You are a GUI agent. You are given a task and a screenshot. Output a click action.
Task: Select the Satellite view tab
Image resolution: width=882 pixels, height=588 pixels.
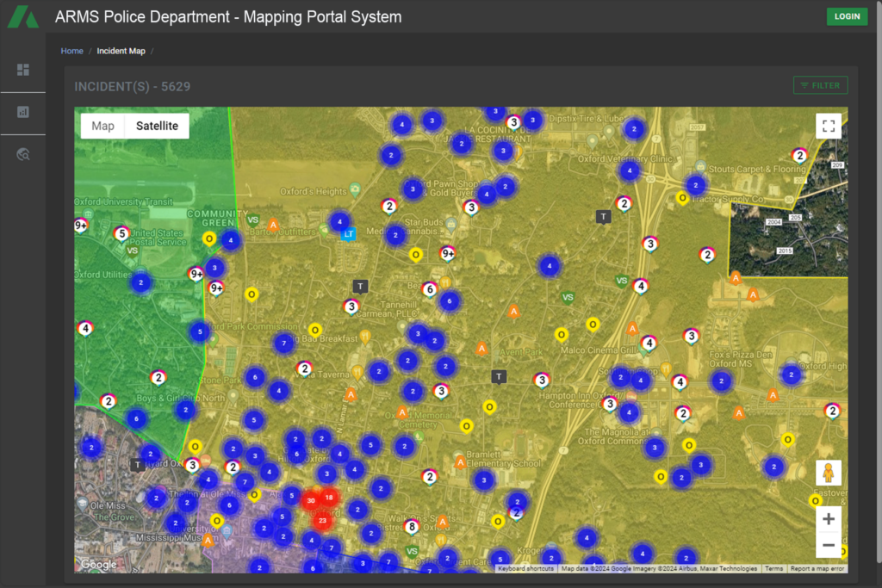click(157, 126)
